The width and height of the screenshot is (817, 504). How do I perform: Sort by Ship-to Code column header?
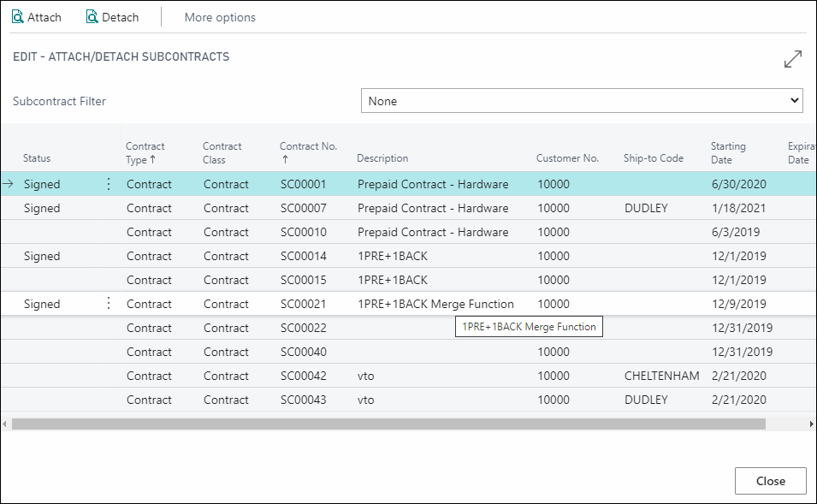[x=654, y=158]
